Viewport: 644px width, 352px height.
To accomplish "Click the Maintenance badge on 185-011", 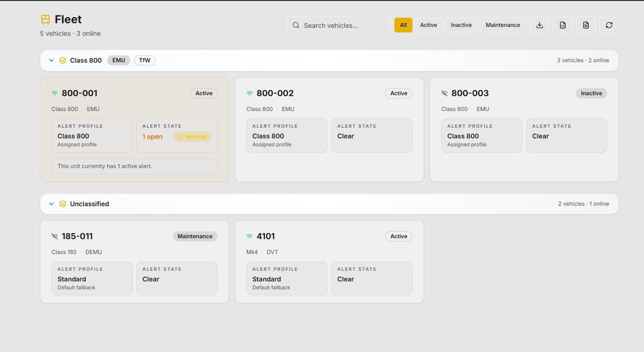I will click(195, 236).
